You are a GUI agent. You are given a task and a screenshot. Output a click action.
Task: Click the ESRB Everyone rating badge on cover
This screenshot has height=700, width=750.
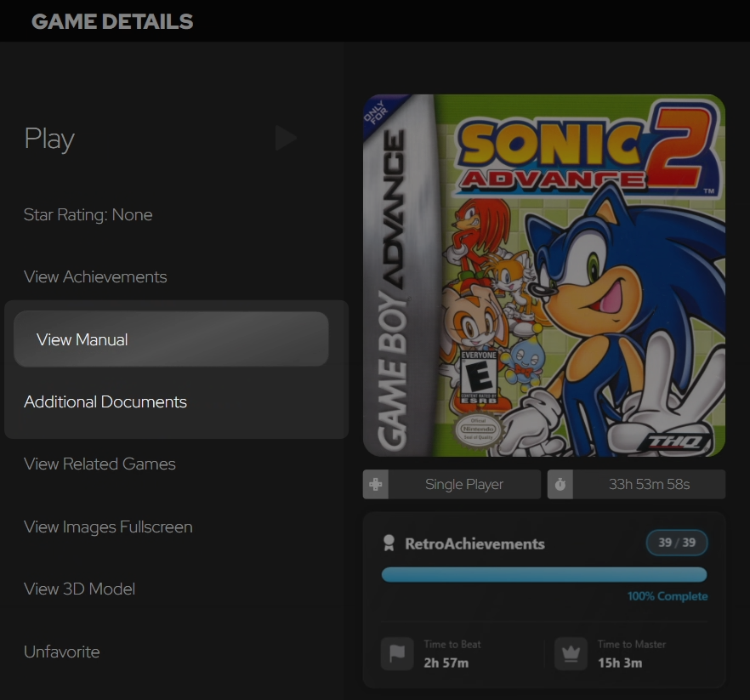[x=478, y=377]
